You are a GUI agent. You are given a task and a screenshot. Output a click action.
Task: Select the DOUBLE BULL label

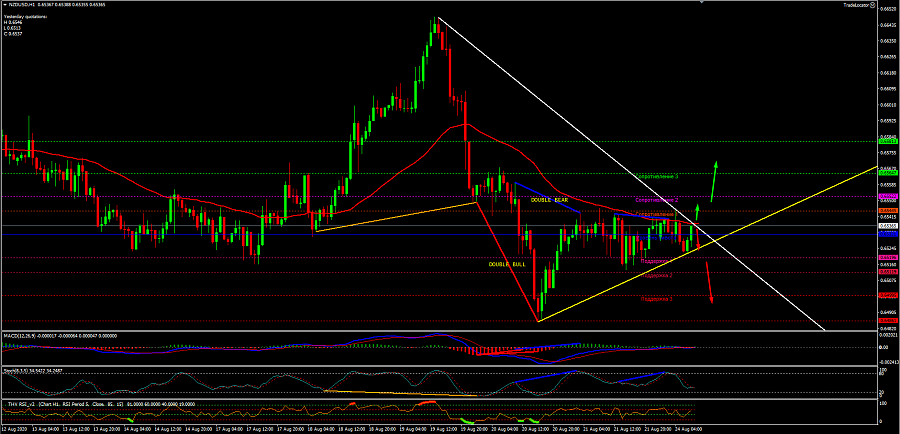tap(506, 264)
